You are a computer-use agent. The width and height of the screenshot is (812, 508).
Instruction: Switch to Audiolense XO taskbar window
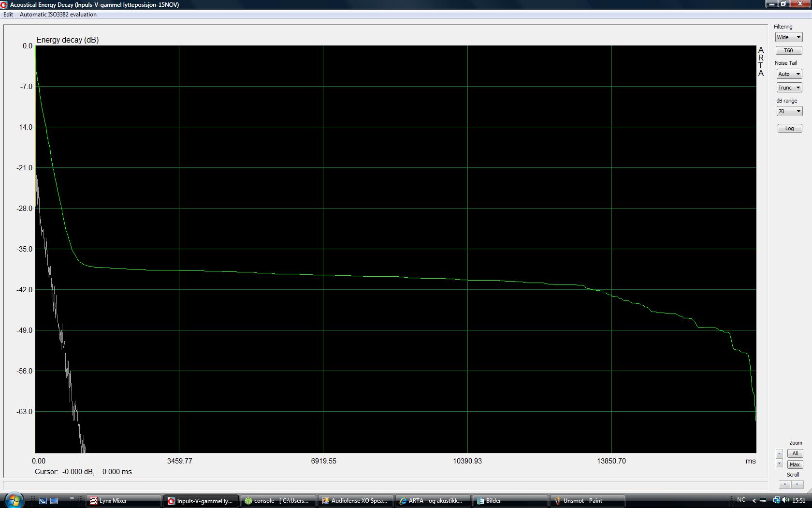[356, 501]
